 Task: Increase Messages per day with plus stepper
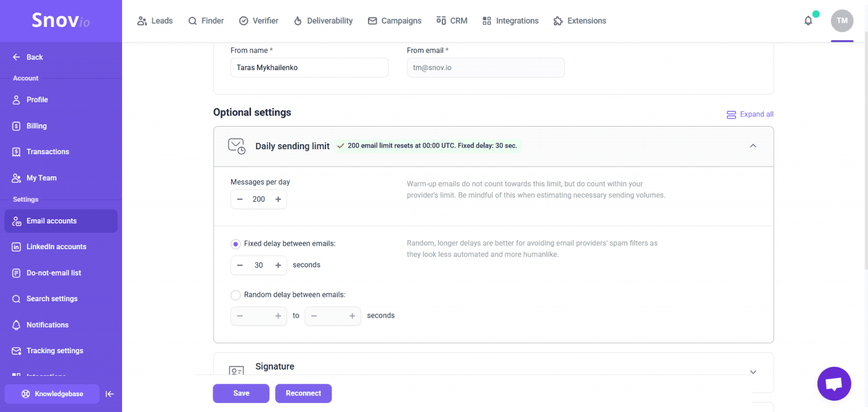point(278,199)
